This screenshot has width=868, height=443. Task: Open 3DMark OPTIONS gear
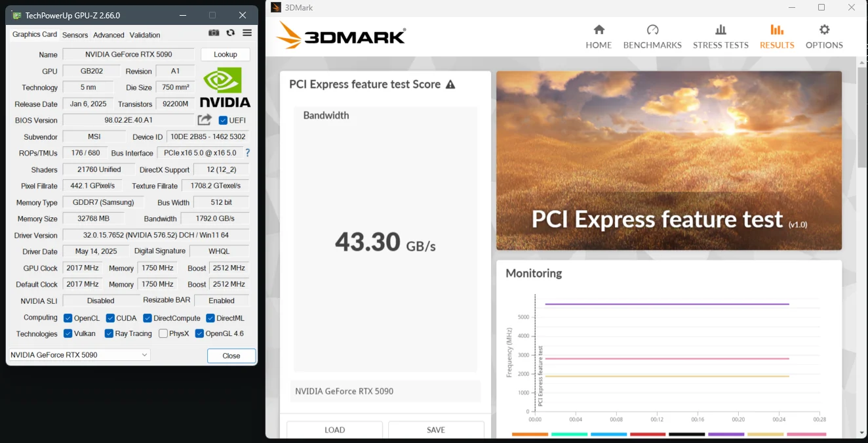pos(824,37)
